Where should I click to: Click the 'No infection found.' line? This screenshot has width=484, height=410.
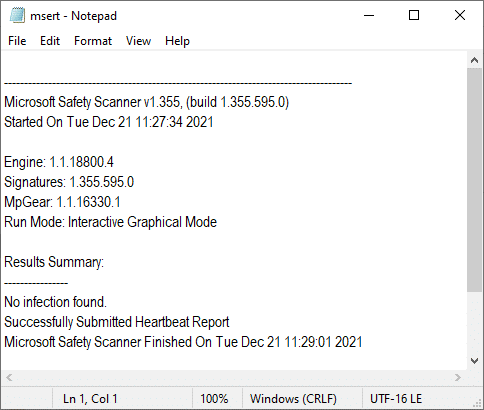click(x=55, y=302)
